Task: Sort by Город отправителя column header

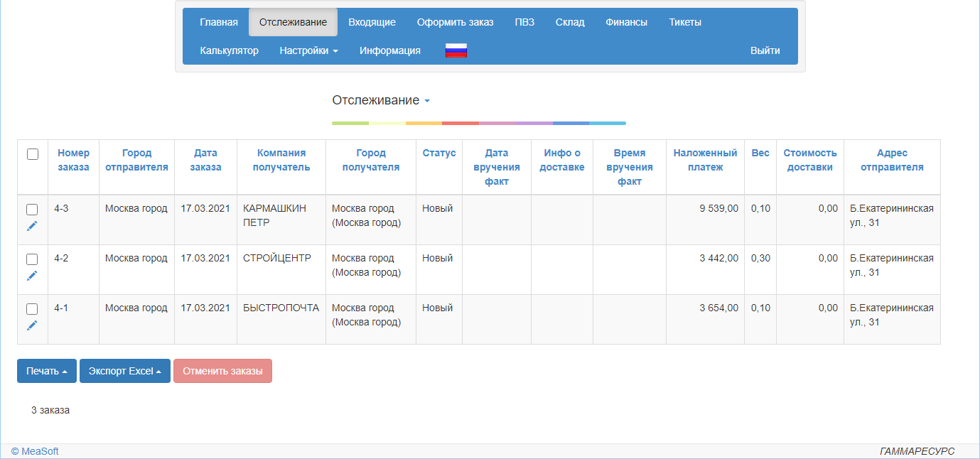Action: (x=136, y=160)
